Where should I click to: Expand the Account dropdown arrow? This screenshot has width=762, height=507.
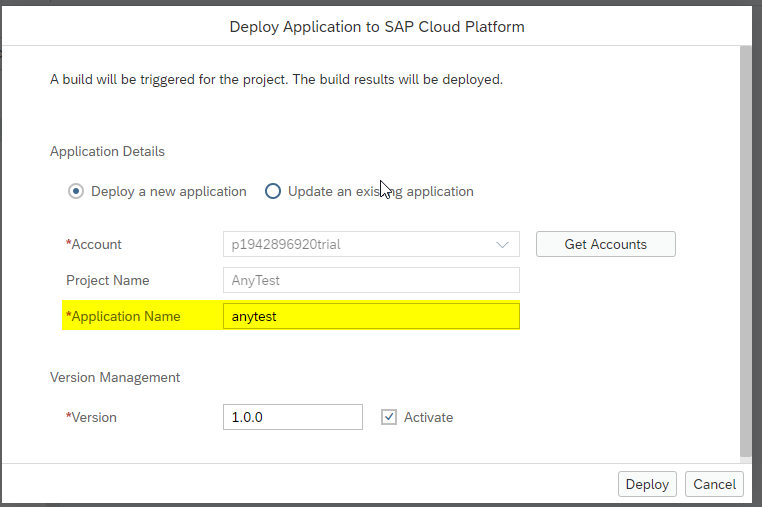pyautogui.click(x=502, y=244)
